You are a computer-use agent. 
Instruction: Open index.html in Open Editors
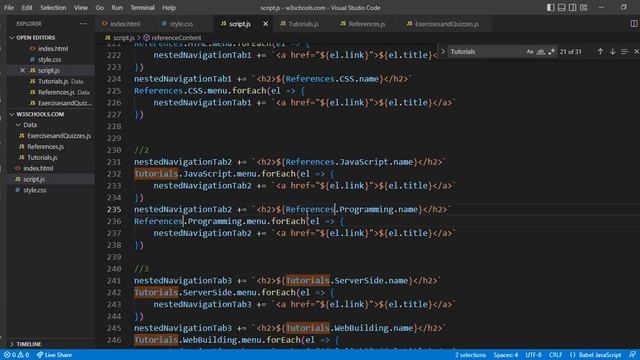[53, 49]
